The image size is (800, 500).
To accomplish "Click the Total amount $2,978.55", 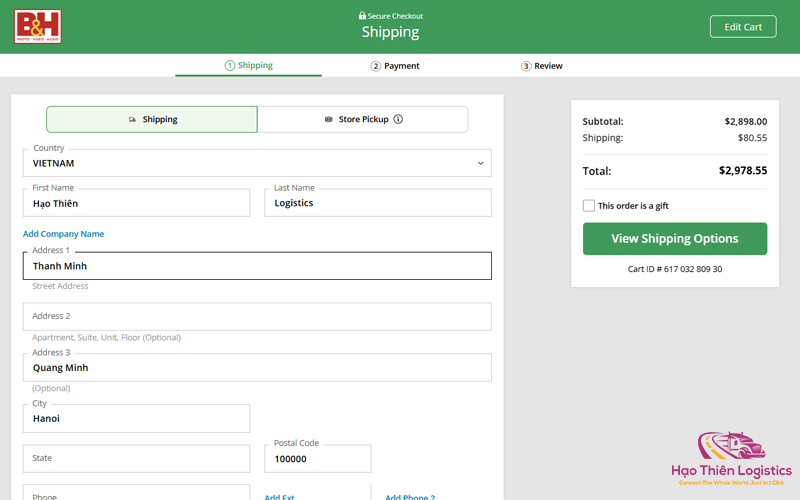I will [743, 170].
